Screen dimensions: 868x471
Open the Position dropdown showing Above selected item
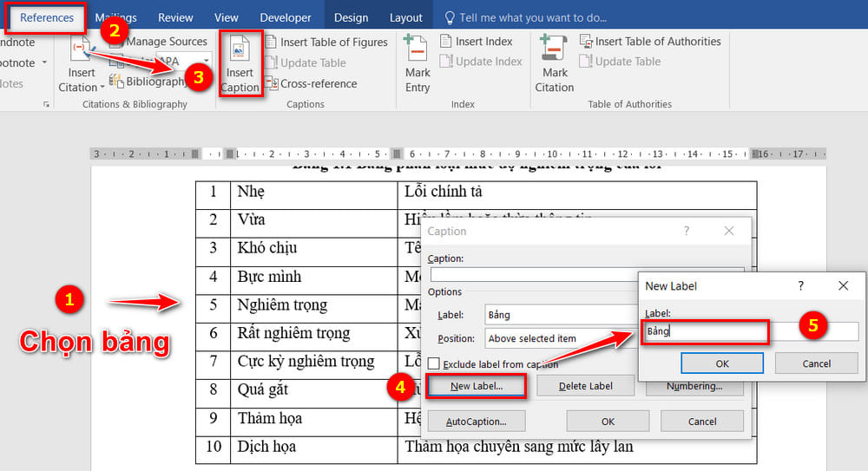tap(562, 338)
